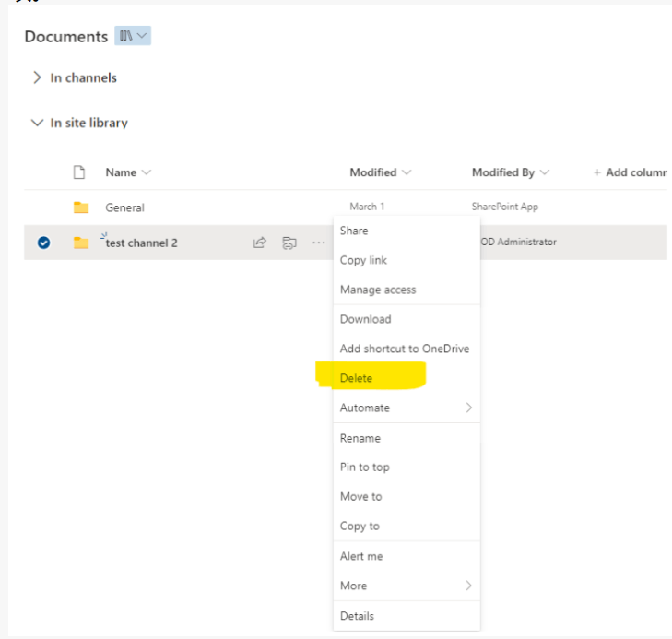
Task: Click the copy link icon on test channel 2 row
Action: [289, 243]
